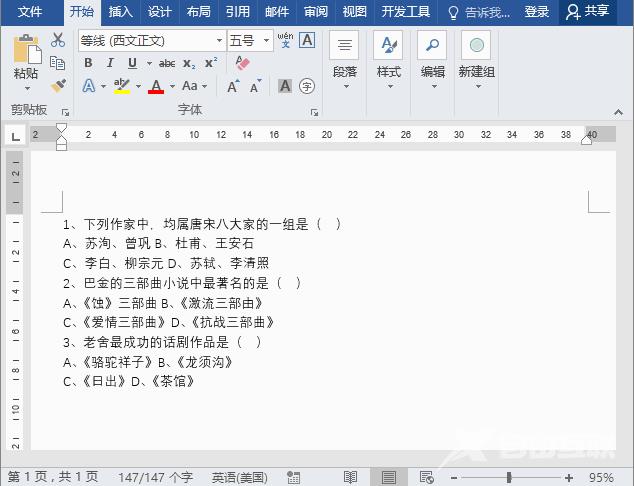Toggle Bold formatting

point(88,63)
